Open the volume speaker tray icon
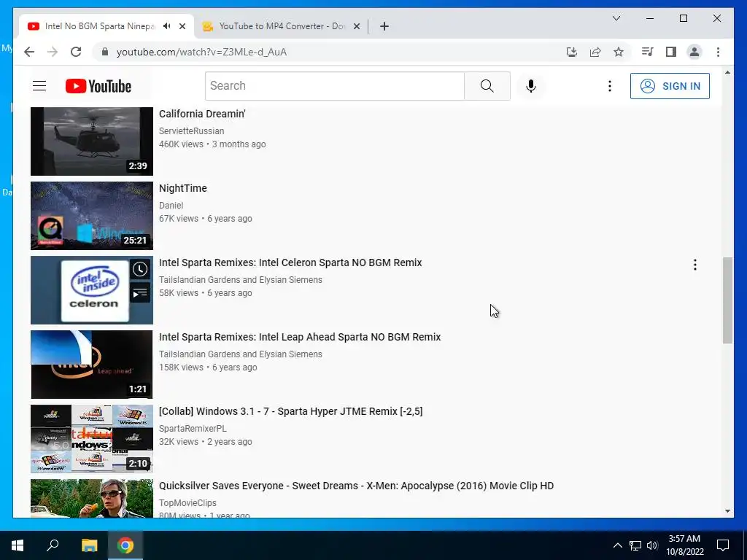The height and width of the screenshot is (560, 747). [x=652, y=545]
